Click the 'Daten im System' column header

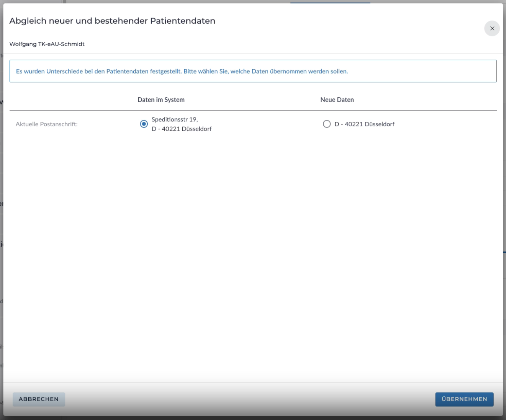(x=161, y=100)
